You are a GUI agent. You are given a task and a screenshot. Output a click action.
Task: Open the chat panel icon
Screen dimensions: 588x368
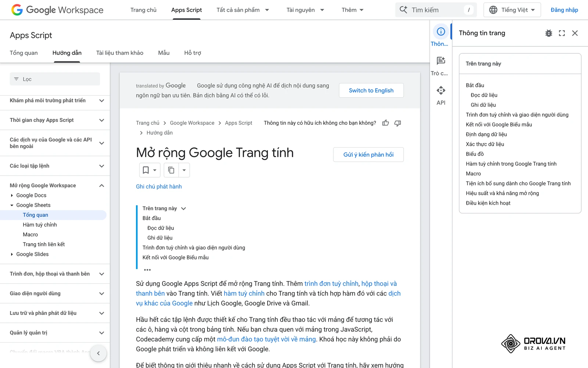click(441, 61)
